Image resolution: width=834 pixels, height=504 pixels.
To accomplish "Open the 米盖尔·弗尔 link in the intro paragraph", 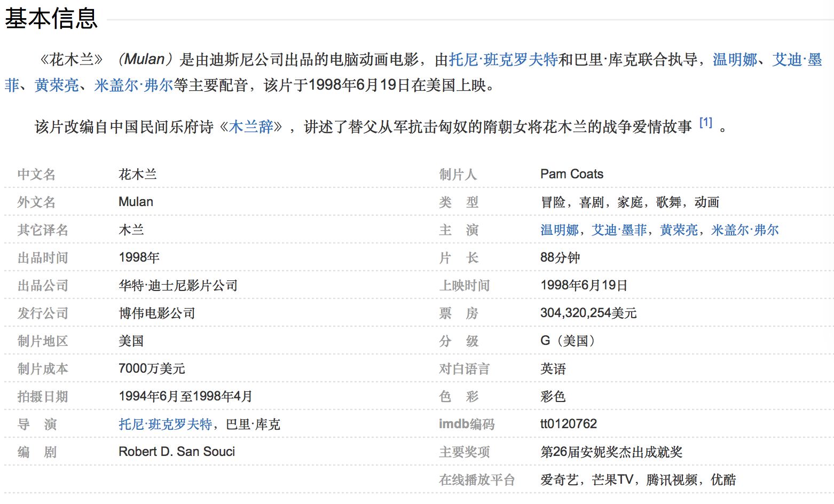I will (x=133, y=85).
